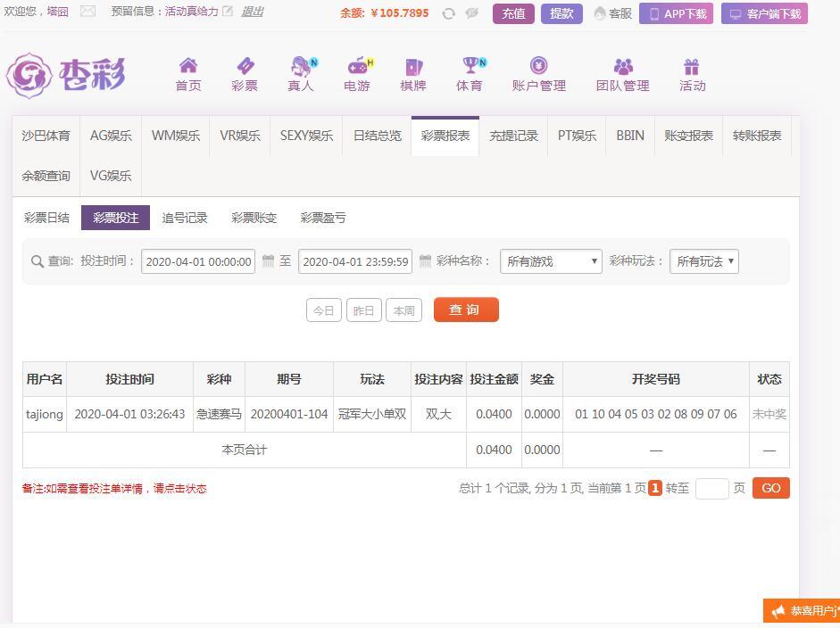Open the 电游 game controller icon
This screenshot has width=840, height=628.
pyautogui.click(x=359, y=66)
